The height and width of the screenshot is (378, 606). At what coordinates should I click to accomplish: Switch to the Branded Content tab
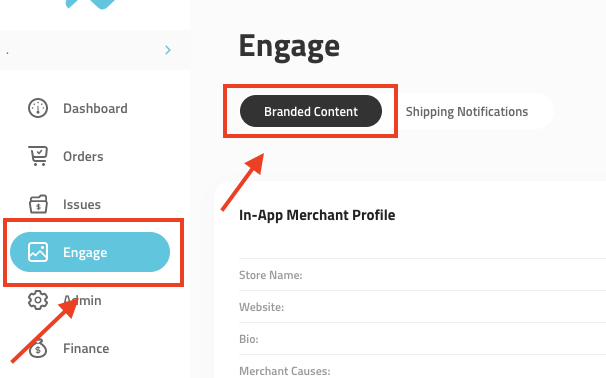pos(311,111)
